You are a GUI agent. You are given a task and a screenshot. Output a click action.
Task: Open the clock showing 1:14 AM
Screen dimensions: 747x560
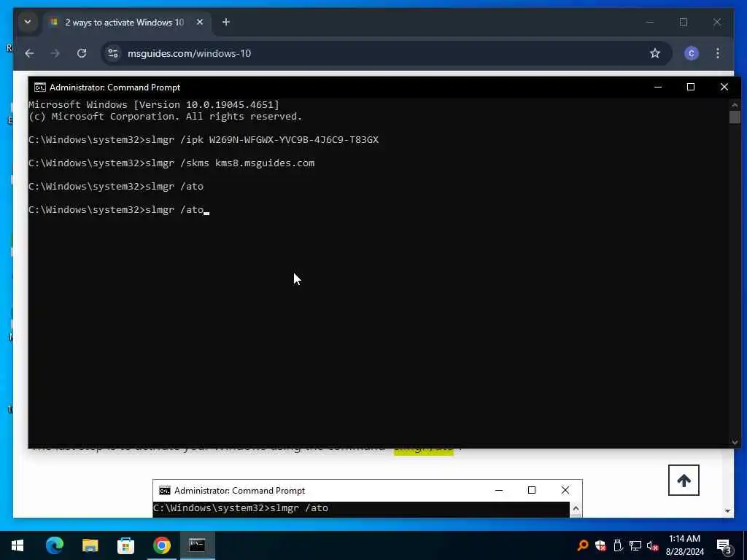[684, 545]
